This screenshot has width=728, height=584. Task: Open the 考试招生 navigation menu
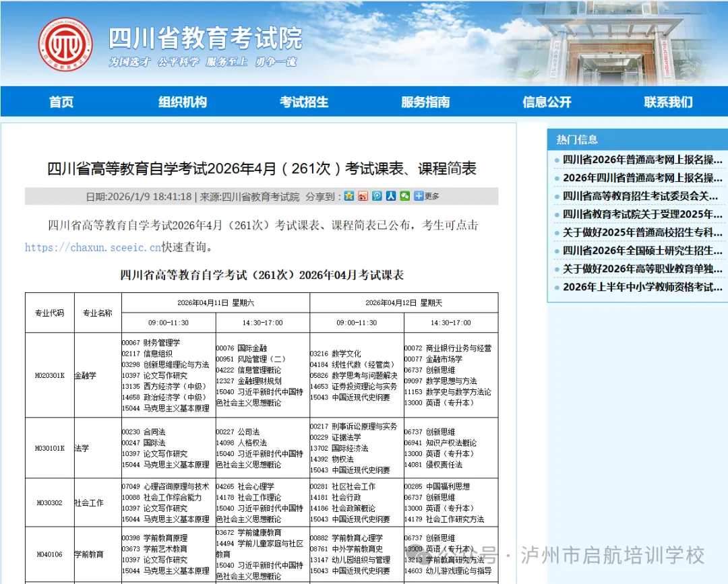pyautogui.click(x=304, y=102)
